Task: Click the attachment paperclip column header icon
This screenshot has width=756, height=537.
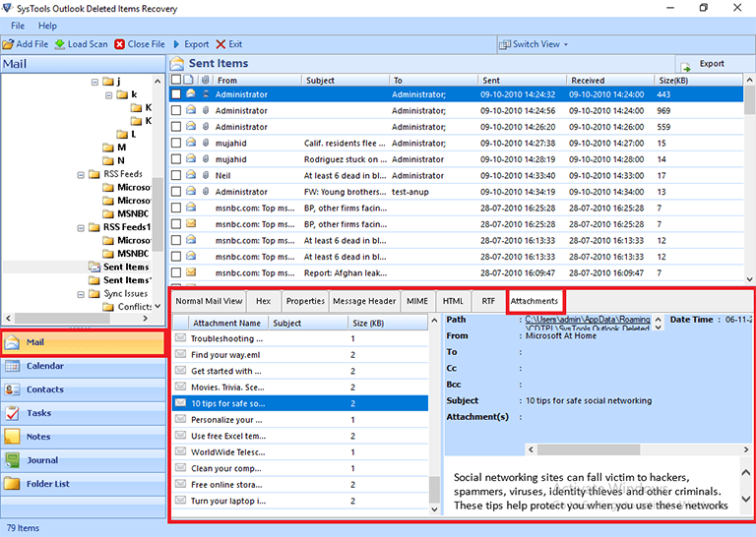Action: point(206,80)
